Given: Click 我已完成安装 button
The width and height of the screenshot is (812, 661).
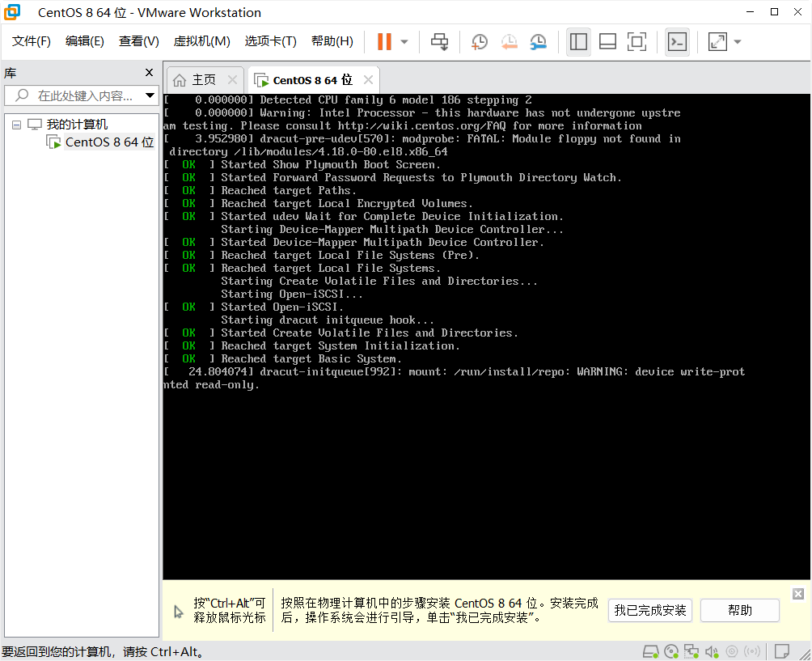Looking at the screenshot, I should pyautogui.click(x=650, y=610).
